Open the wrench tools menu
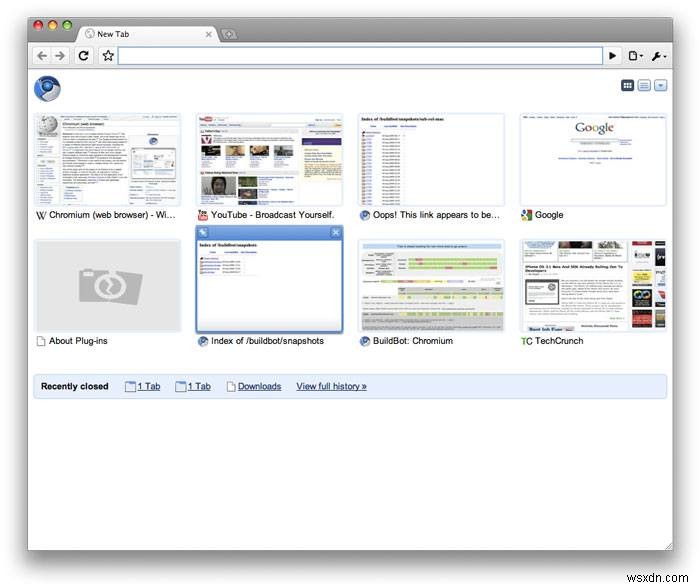 pyautogui.click(x=659, y=56)
